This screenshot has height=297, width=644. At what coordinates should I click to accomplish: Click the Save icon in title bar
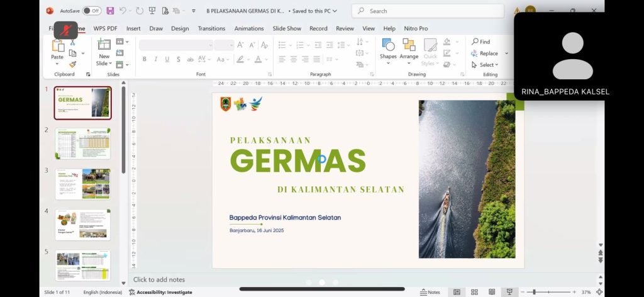pos(110,11)
